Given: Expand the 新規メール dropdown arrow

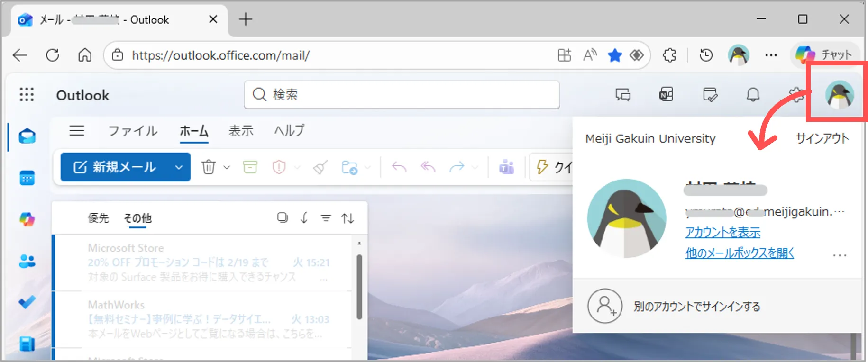Looking at the screenshot, I should 179,167.
